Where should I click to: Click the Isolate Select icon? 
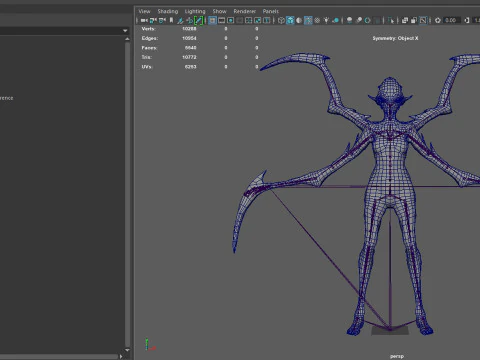point(391,21)
